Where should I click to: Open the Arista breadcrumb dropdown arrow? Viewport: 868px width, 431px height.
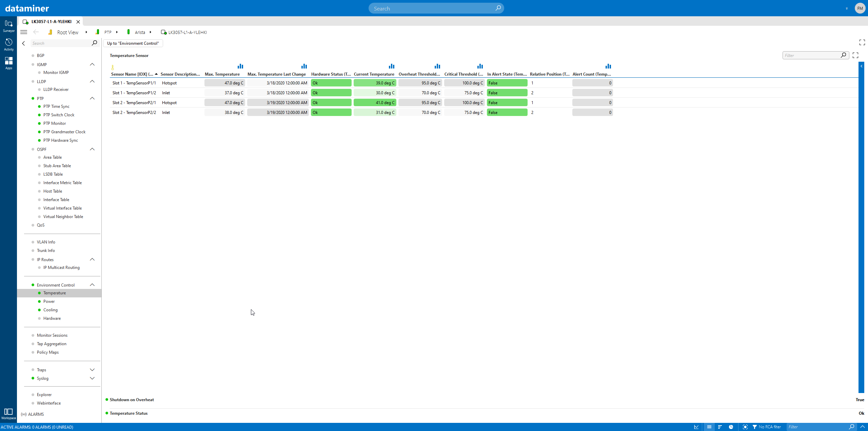[x=151, y=32]
